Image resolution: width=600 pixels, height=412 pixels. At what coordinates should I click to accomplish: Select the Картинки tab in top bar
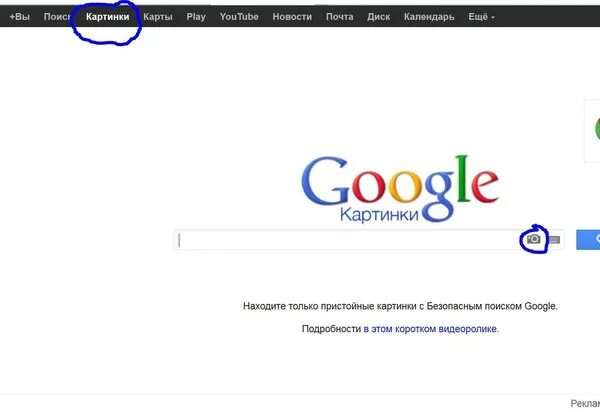tap(108, 17)
